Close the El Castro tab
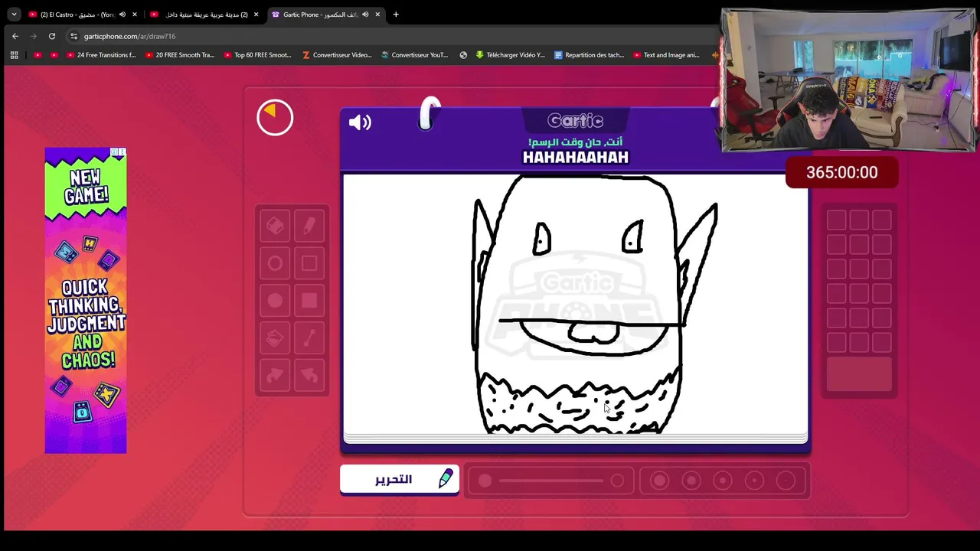 coord(135,14)
